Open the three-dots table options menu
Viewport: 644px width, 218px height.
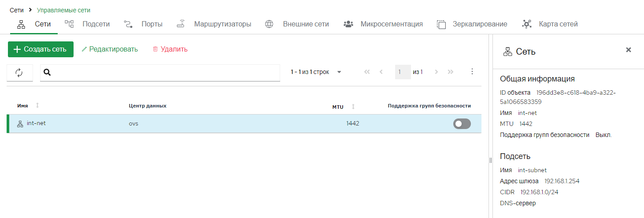[472, 71]
